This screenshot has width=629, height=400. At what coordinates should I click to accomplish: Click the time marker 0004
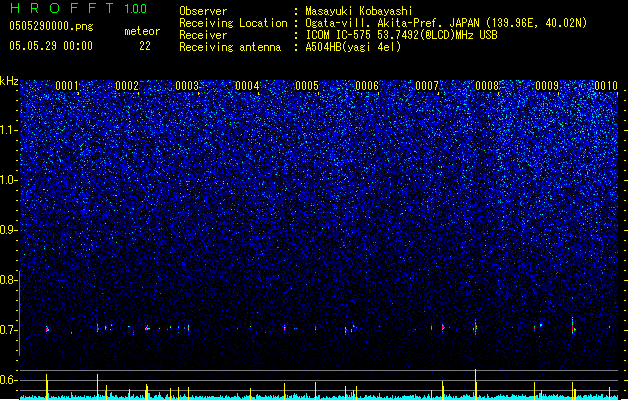[247, 86]
